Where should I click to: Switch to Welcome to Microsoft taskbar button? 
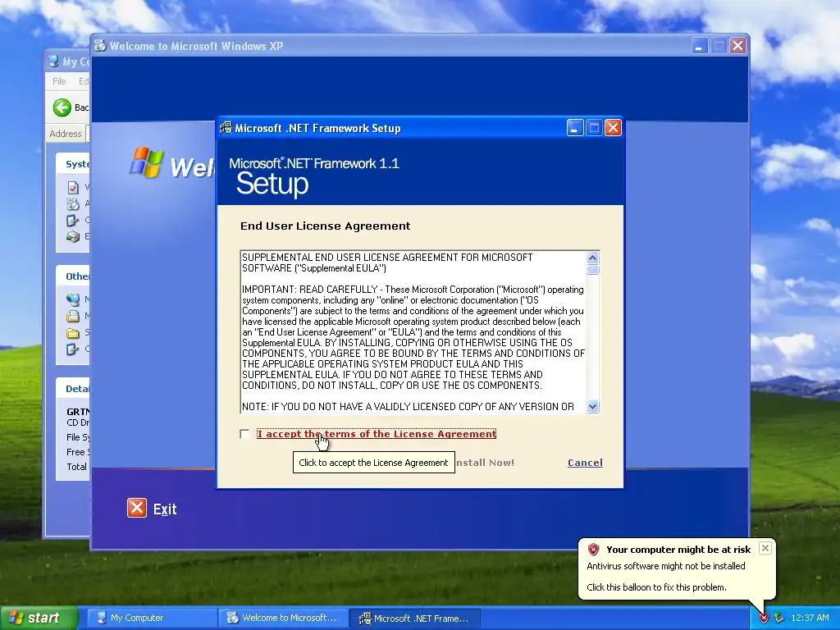pyautogui.click(x=283, y=618)
